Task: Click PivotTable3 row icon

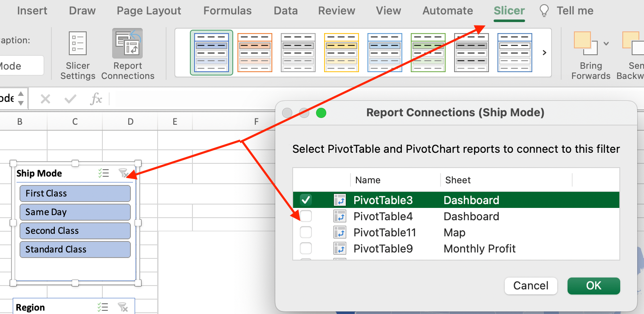Action: 340,200
